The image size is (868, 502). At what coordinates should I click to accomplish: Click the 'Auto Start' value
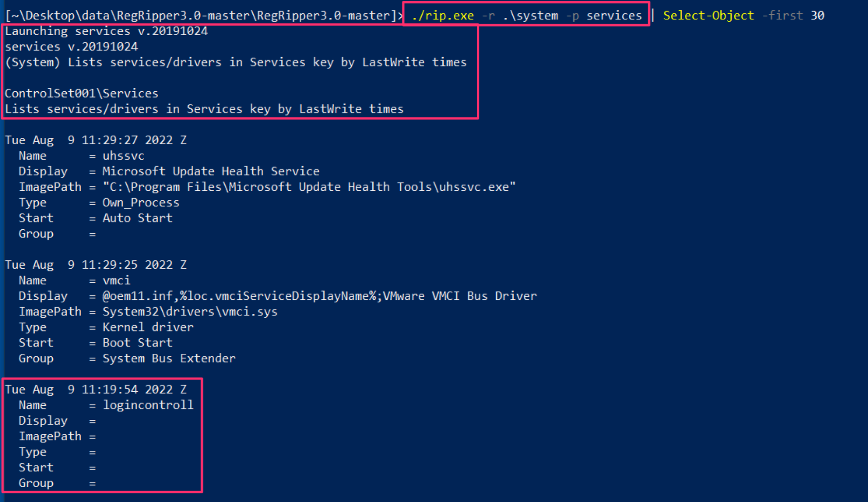(x=137, y=218)
